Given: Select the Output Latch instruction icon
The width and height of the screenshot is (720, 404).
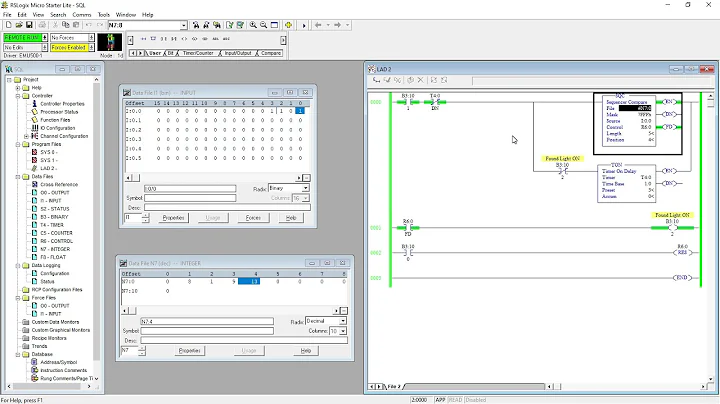Looking at the screenshot, I should pyautogui.click(x=195, y=39).
